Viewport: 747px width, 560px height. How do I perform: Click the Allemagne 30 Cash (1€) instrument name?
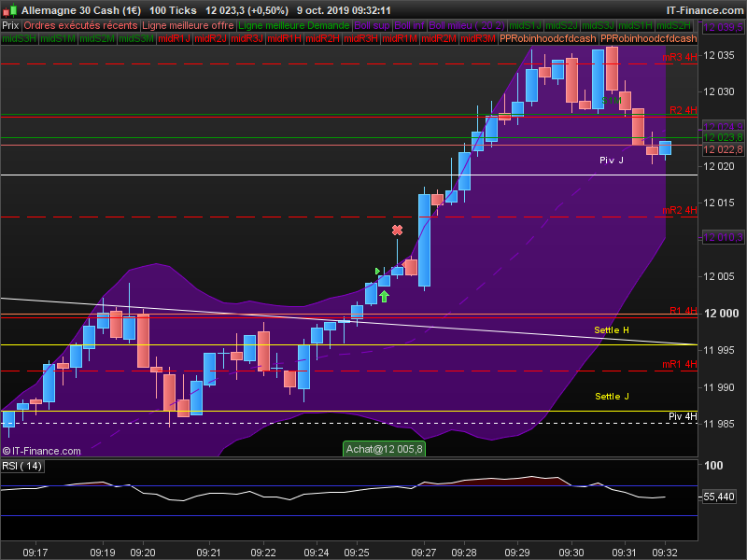(x=81, y=10)
